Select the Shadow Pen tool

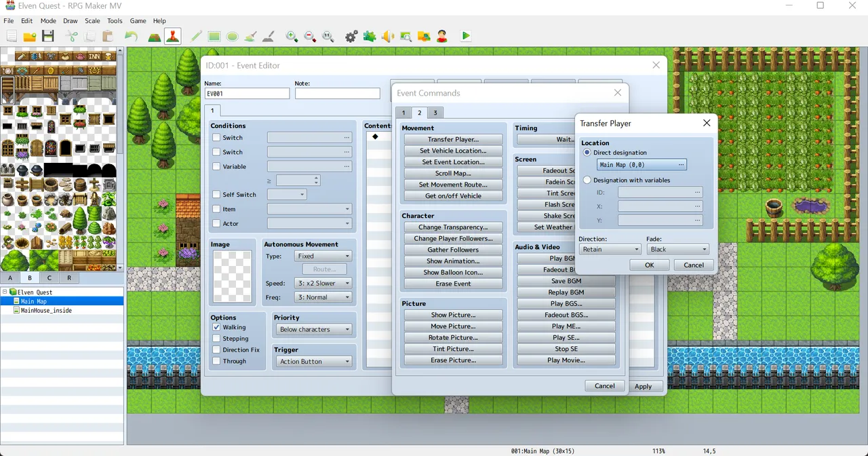pos(268,37)
